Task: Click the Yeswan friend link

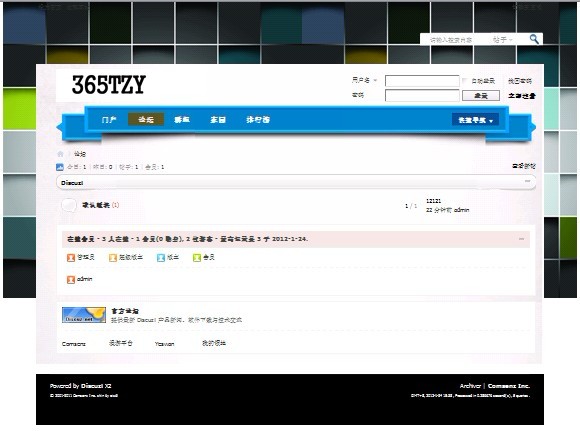Action: pyautogui.click(x=164, y=344)
